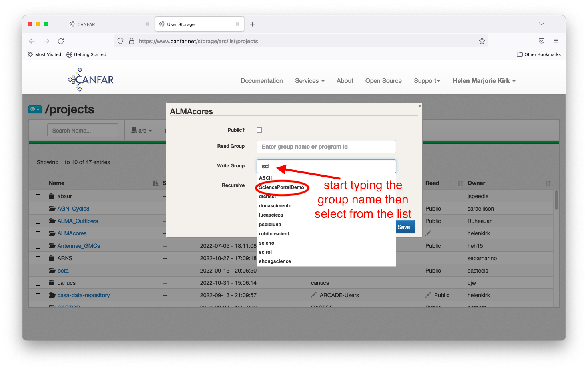Open the Antennae_GMCs folder link
This screenshot has height=370, width=588.
tap(78, 246)
